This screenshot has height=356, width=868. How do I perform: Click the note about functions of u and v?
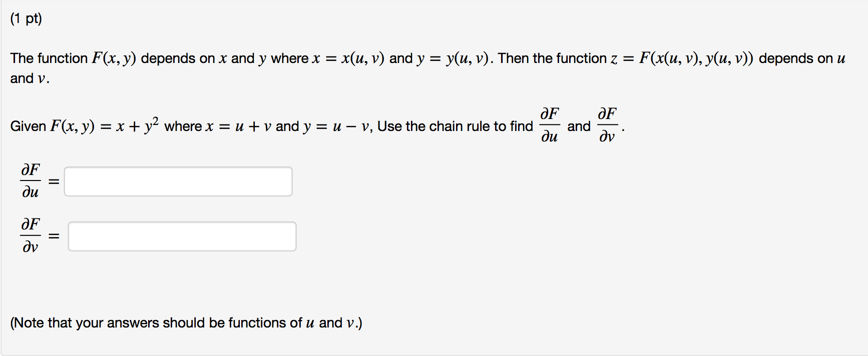[185, 322]
